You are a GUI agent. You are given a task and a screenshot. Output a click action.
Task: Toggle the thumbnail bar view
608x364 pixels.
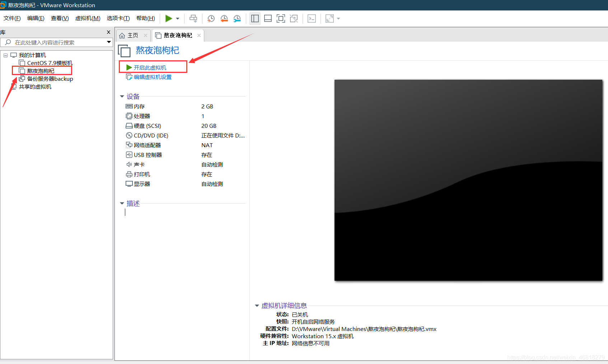pos(268,18)
